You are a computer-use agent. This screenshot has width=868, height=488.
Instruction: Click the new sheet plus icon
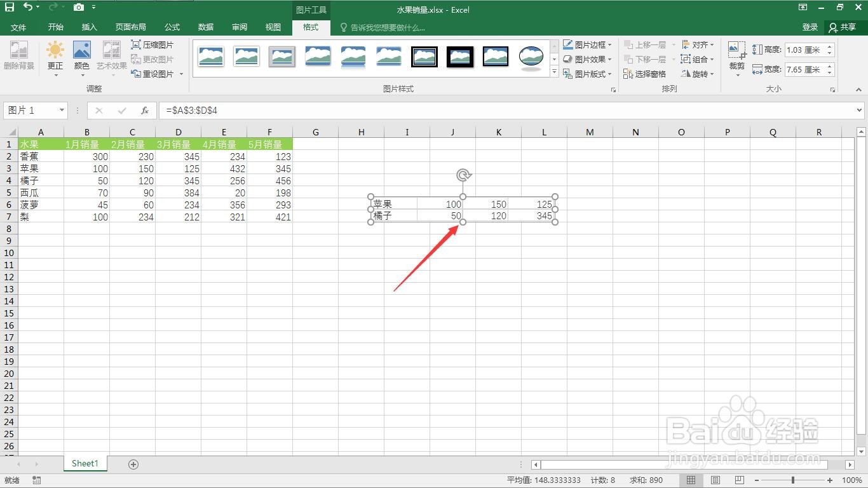click(x=133, y=464)
